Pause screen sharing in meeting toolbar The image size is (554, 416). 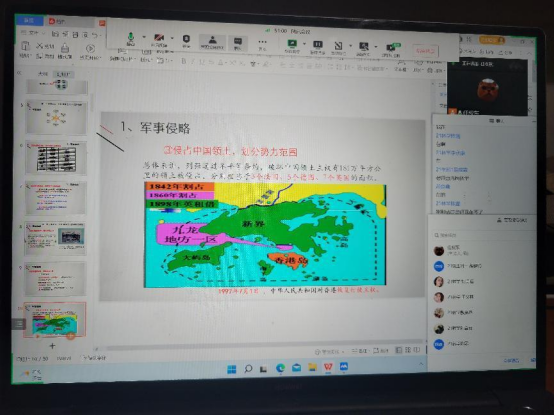coord(317,46)
